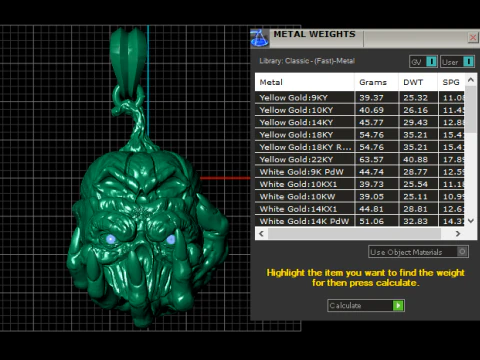Screen dimensions: 480x360
Task: Click the 39.05 grams value
Action: tap(371, 197)
